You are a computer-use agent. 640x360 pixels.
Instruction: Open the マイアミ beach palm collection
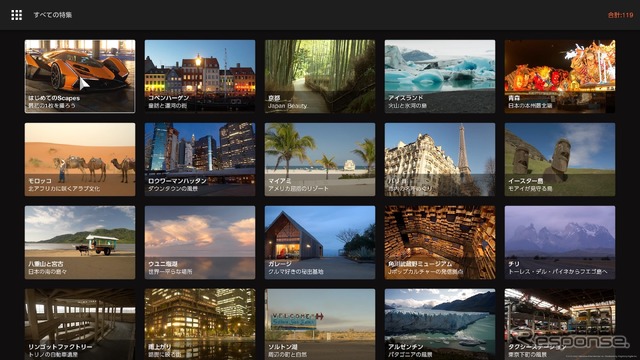[320, 160]
